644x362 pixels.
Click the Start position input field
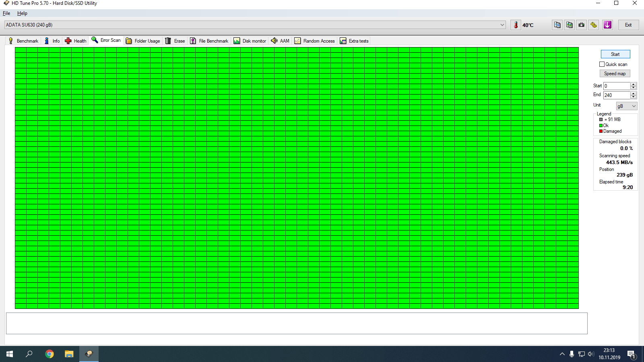(x=617, y=86)
